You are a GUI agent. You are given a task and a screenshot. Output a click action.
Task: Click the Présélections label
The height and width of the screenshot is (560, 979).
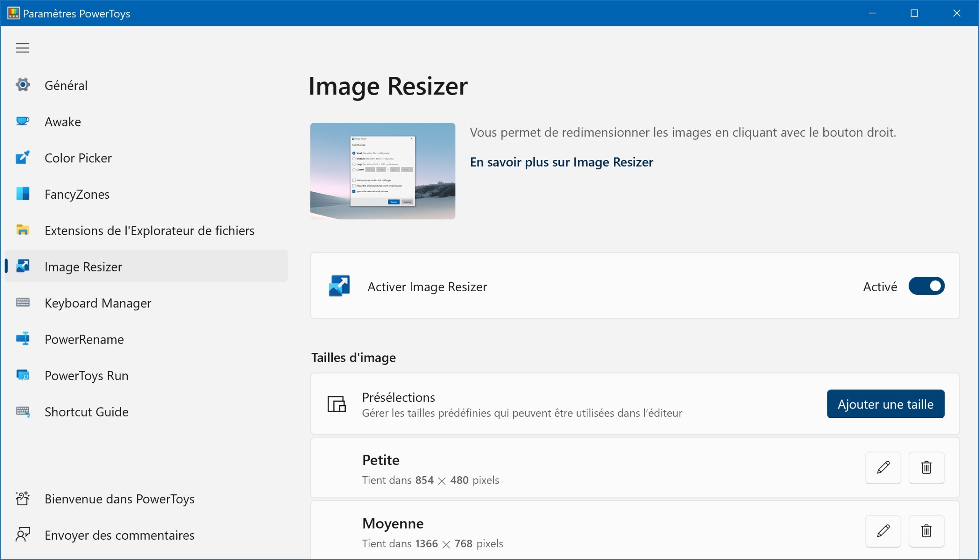pos(398,397)
